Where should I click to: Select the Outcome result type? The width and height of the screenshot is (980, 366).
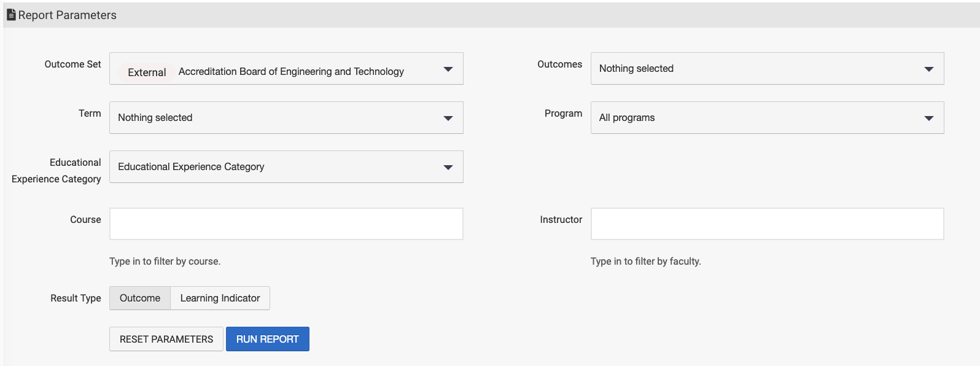140,298
